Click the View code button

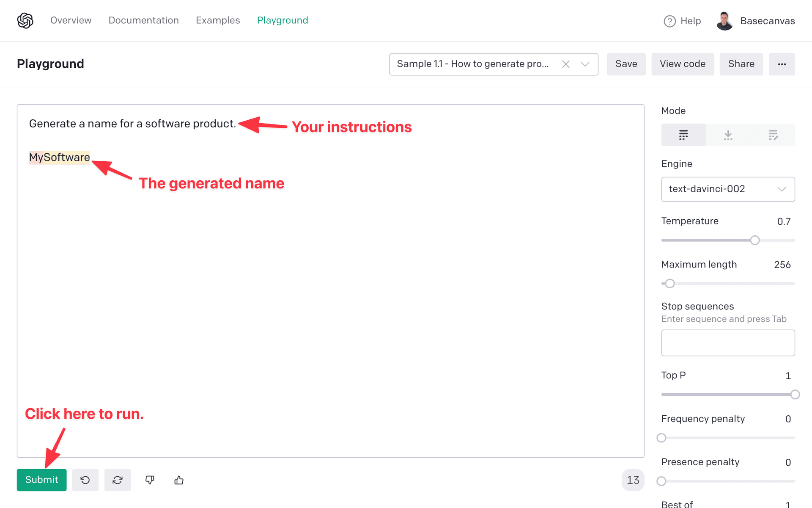[x=682, y=64]
